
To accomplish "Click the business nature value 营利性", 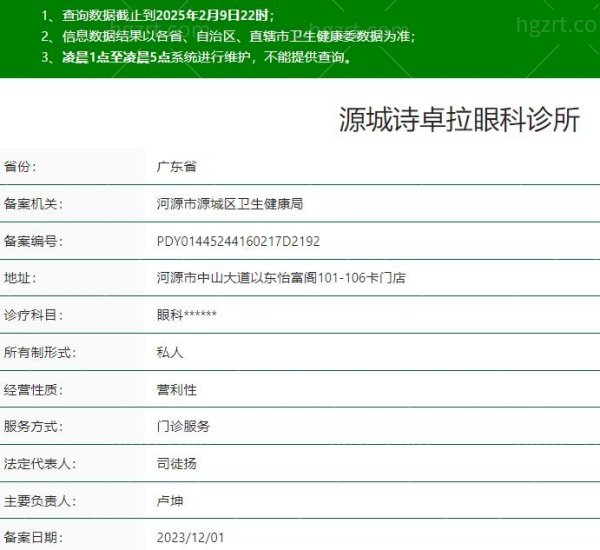I will [177, 389].
